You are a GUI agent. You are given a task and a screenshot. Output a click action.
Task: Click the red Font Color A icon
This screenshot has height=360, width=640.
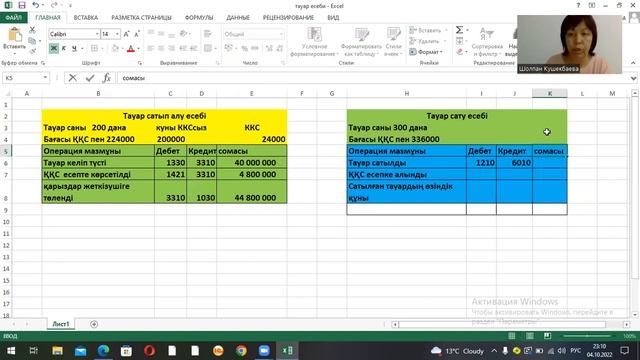point(131,49)
